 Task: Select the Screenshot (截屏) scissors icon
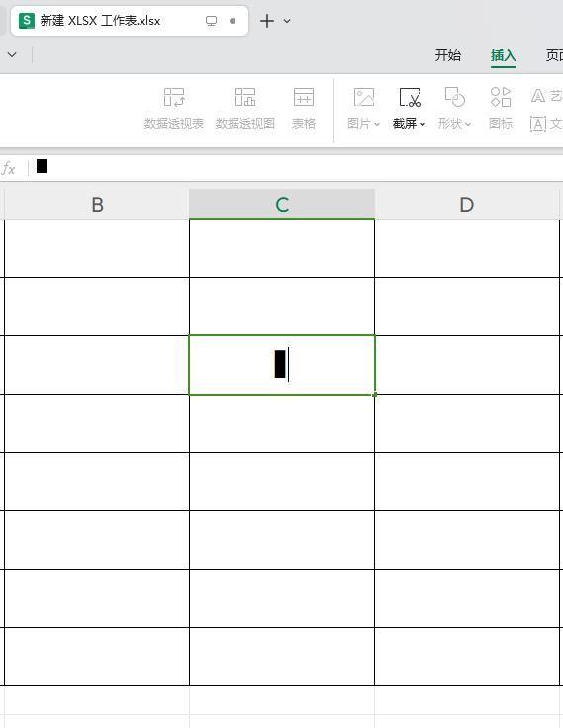410,98
